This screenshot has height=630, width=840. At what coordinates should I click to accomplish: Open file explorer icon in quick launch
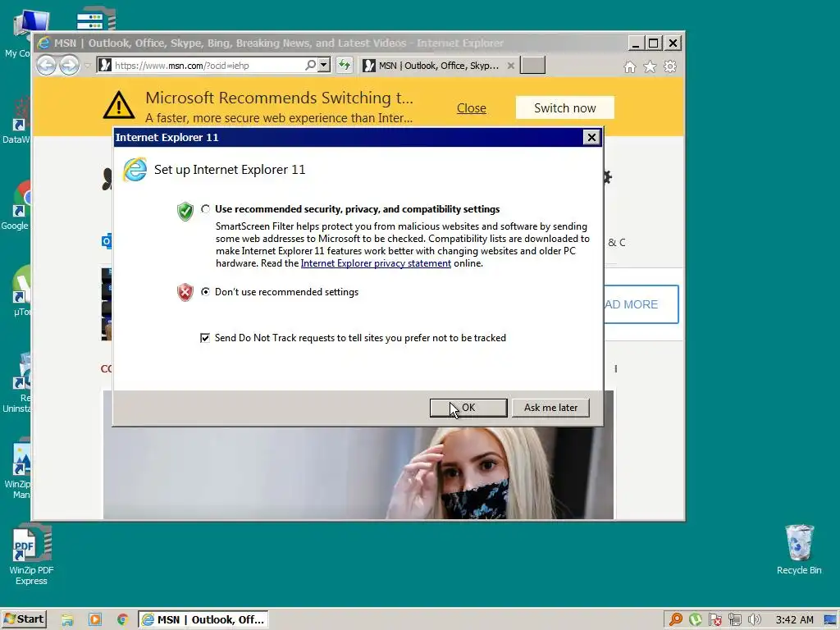(x=67, y=620)
